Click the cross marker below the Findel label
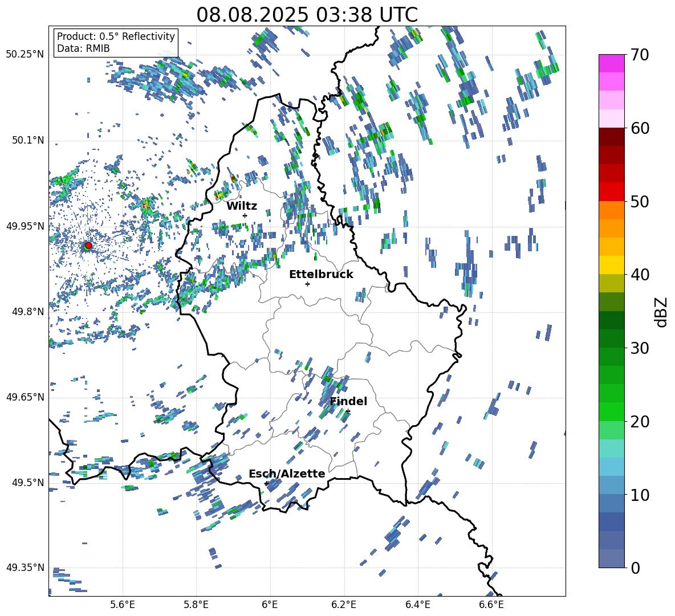This screenshot has height=616, width=675. pos(348,411)
